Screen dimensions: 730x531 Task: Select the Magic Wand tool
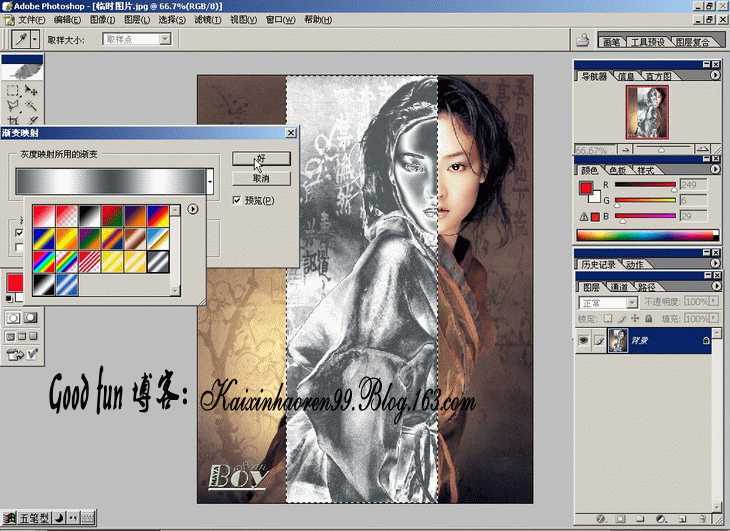click(33, 105)
